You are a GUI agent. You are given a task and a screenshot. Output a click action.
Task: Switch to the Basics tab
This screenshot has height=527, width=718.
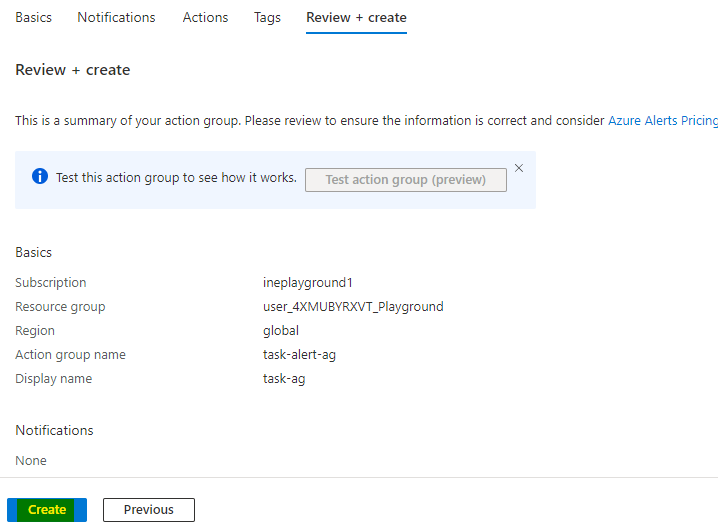pos(33,18)
